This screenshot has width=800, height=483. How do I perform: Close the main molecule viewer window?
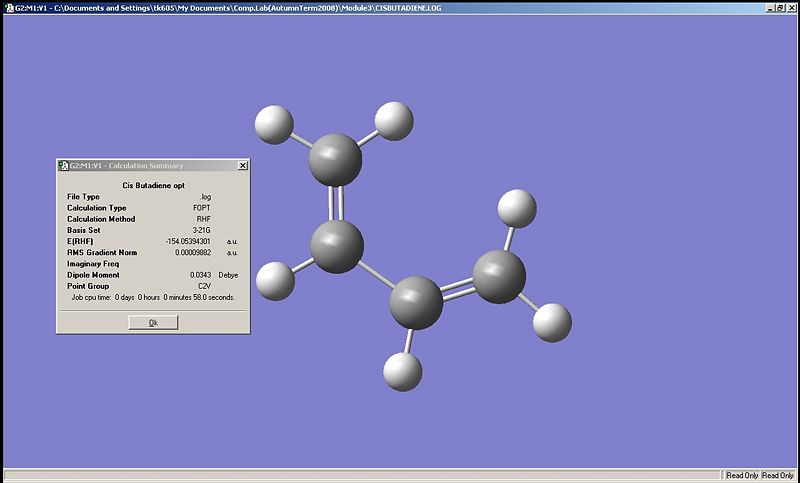pyautogui.click(x=791, y=8)
